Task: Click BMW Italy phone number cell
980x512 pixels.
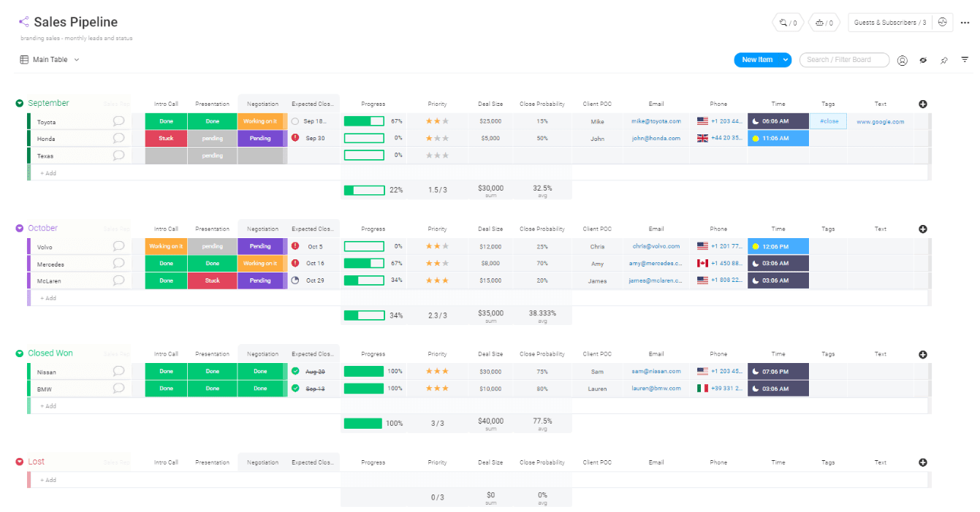Action: click(x=718, y=389)
